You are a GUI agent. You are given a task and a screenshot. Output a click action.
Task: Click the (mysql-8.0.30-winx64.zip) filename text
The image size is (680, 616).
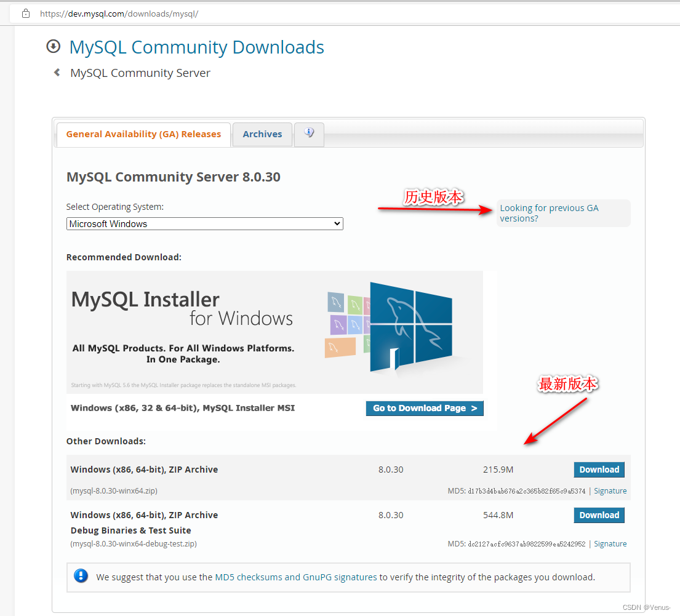tap(114, 491)
